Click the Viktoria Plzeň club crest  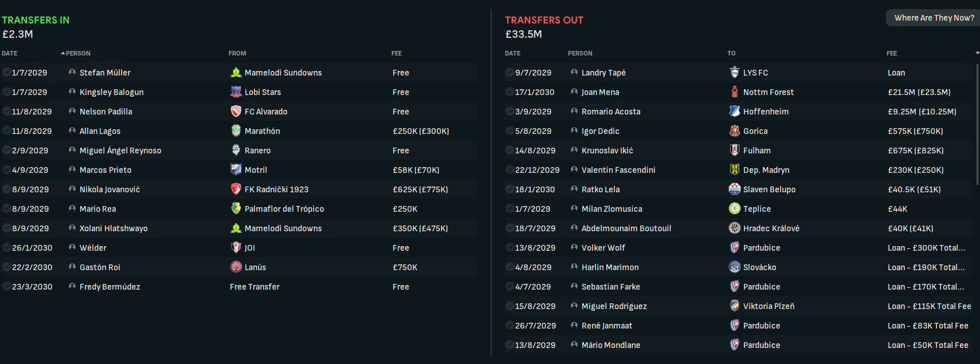tap(734, 306)
